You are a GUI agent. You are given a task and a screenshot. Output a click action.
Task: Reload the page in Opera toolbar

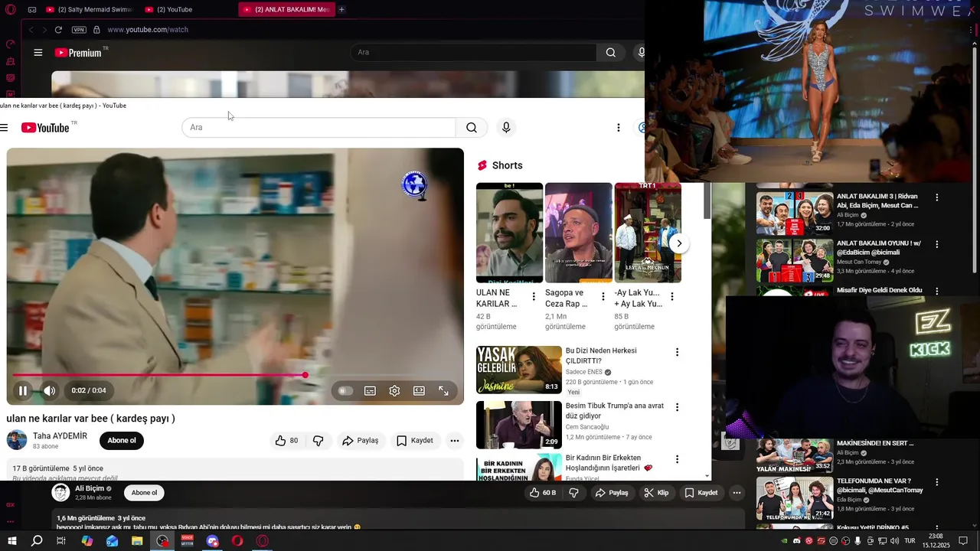(58, 30)
